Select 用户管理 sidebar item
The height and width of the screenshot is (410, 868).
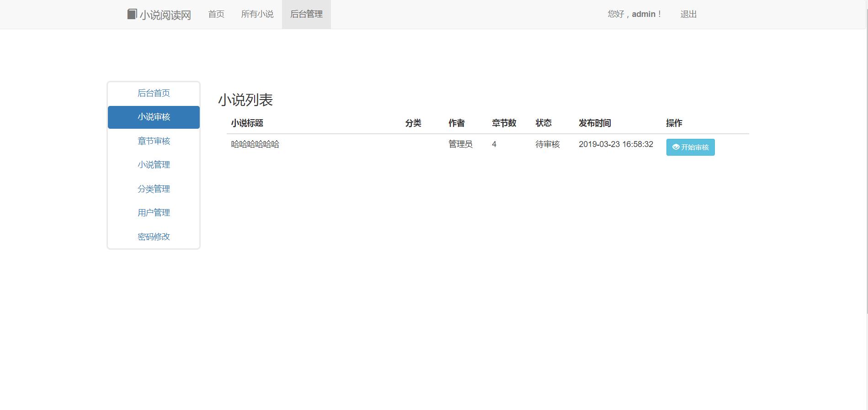(x=154, y=213)
